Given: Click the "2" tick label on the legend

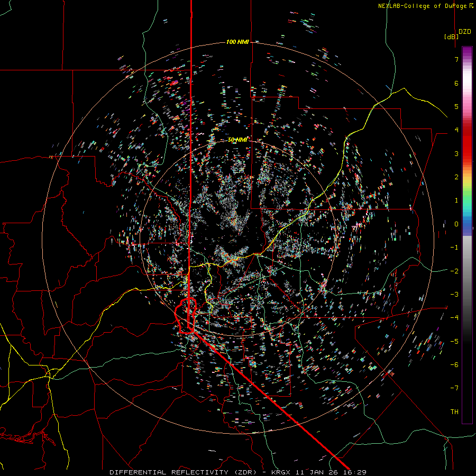Looking at the screenshot, I should (x=456, y=177).
